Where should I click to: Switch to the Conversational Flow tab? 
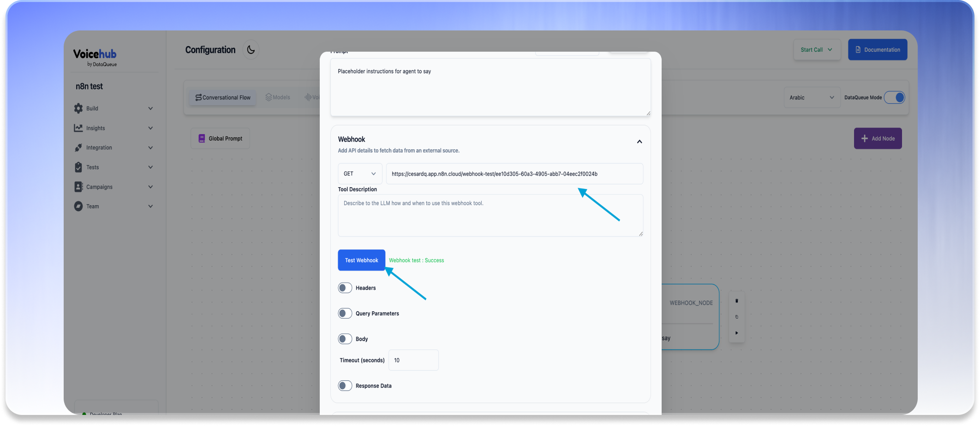[x=223, y=98]
